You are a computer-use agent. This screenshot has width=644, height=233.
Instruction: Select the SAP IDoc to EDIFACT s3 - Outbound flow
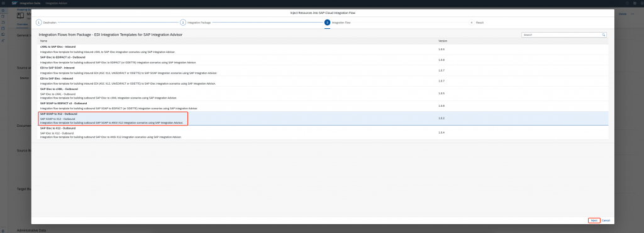322,60
